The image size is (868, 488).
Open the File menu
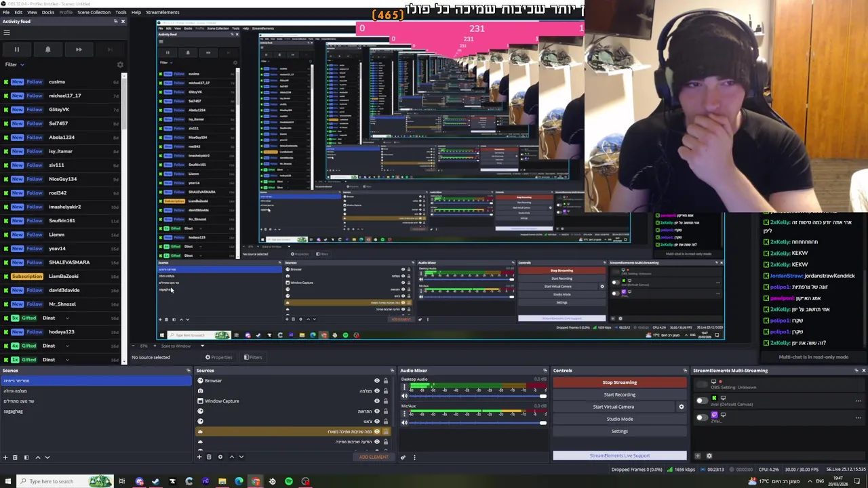pyautogui.click(x=6, y=12)
